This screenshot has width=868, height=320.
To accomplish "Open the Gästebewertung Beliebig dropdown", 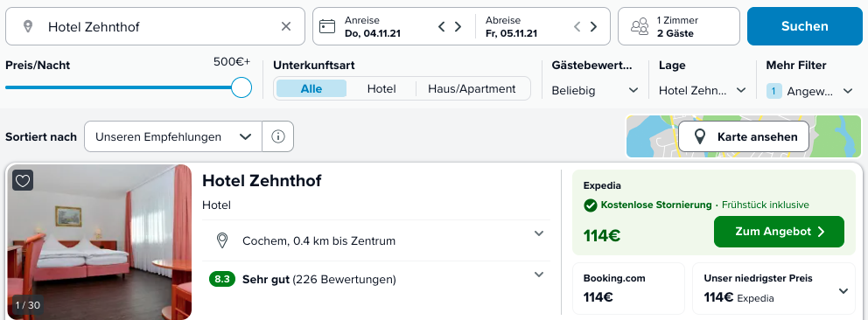I will click(594, 91).
